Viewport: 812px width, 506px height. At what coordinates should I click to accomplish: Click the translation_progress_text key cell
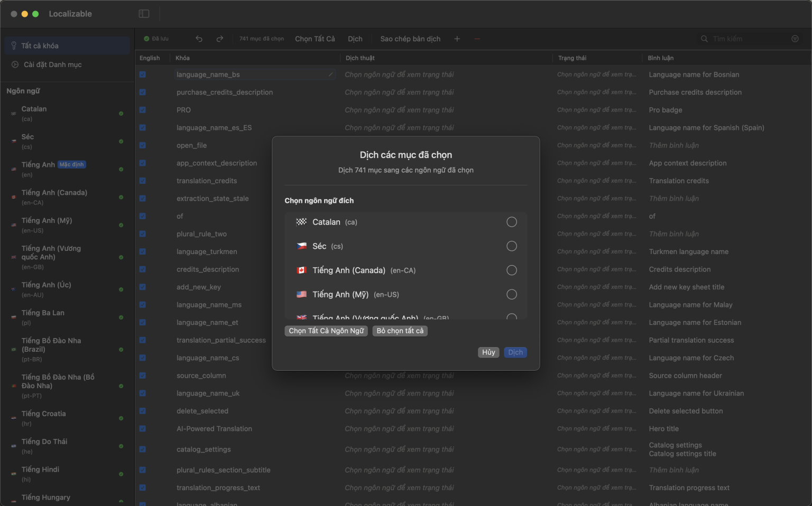[218, 488]
